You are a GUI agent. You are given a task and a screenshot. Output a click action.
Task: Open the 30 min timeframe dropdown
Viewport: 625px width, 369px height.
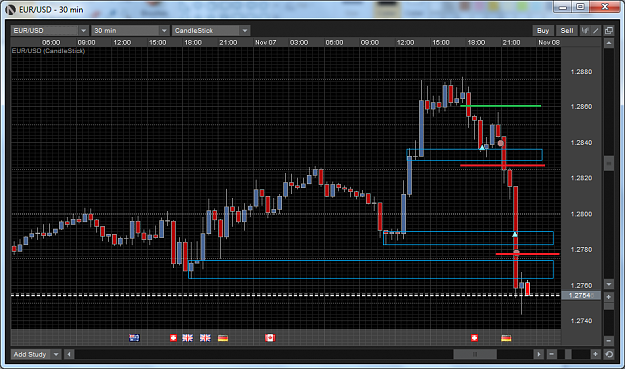pyautogui.click(x=130, y=31)
